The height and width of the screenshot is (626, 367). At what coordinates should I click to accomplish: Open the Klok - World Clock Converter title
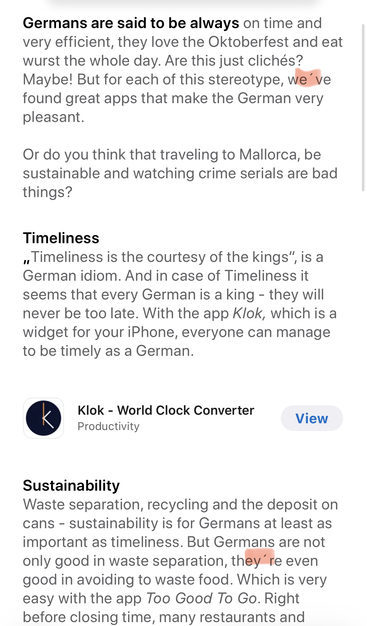coord(166,410)
